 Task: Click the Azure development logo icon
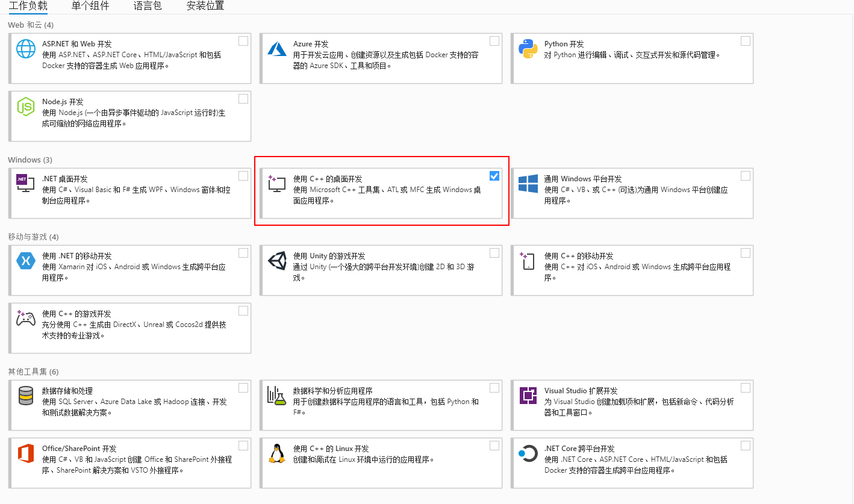[x=276, y=49]
